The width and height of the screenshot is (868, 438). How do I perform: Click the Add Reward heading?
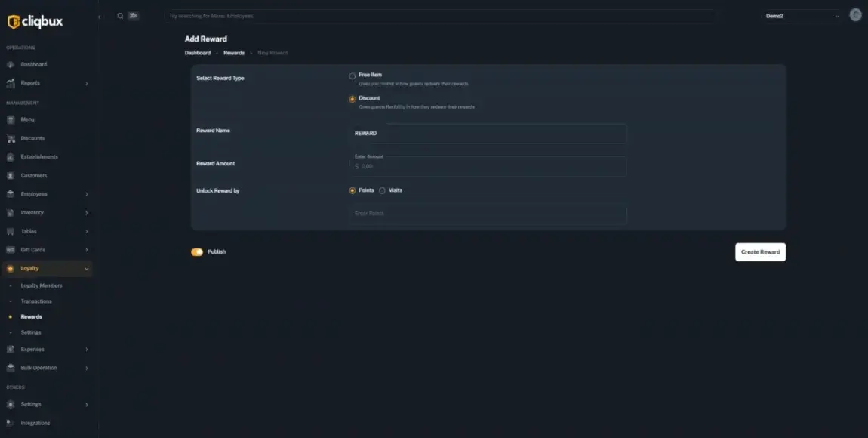206,39
